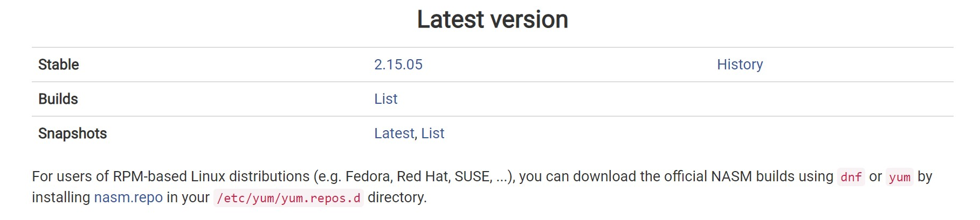Click the yum code snippet
The height and width of the screenshot is (220, 980).
[x=900, y=177]
